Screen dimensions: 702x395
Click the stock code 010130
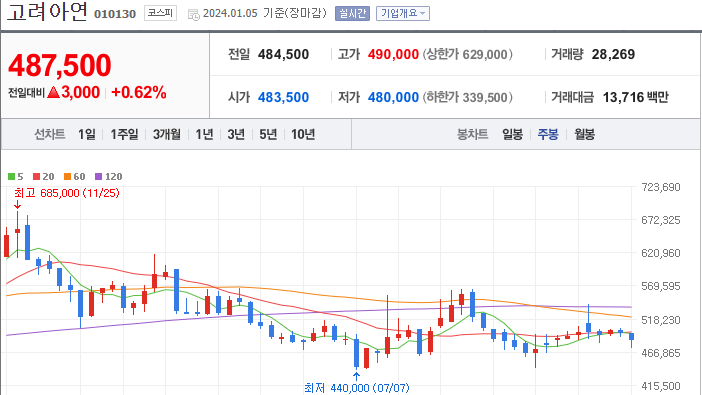point(115,14)
